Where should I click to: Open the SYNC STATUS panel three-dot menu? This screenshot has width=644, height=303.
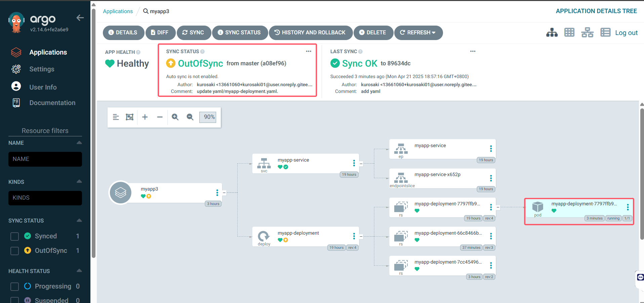coord(309,51)
